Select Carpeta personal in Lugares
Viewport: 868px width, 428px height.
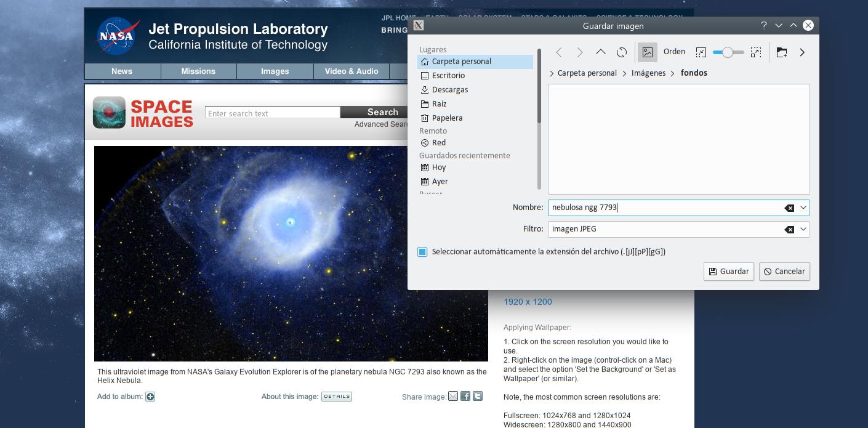click(x=475, y=62)
